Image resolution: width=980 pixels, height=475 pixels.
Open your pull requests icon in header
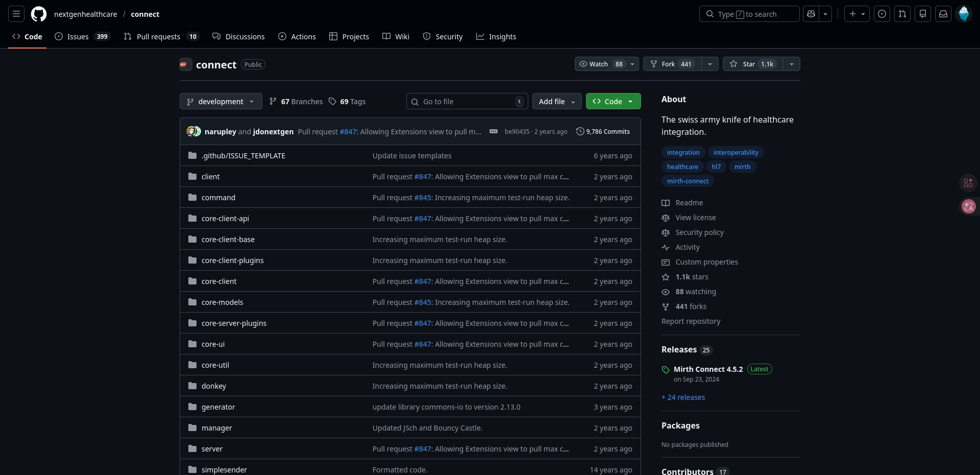[x=902, y=14]
